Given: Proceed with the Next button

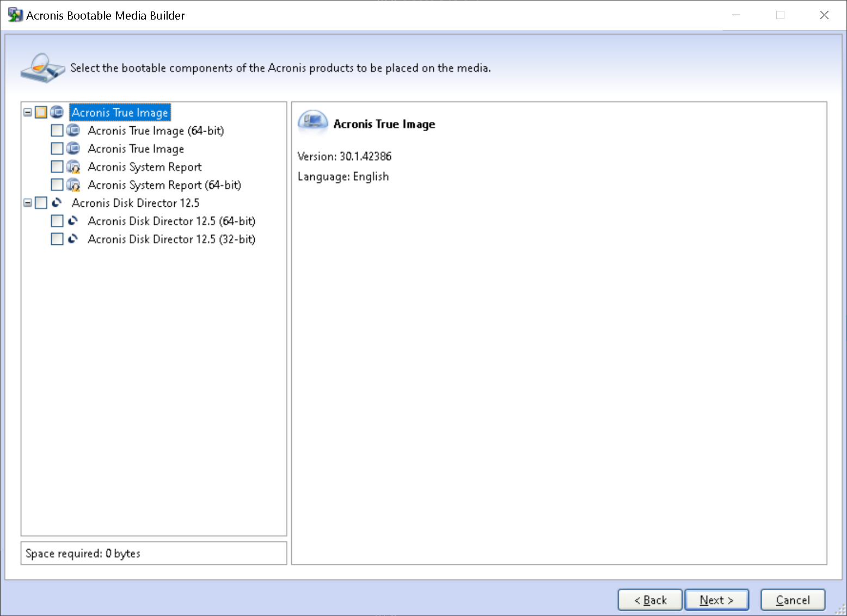Looking at the screenshot, I should 717,600.
